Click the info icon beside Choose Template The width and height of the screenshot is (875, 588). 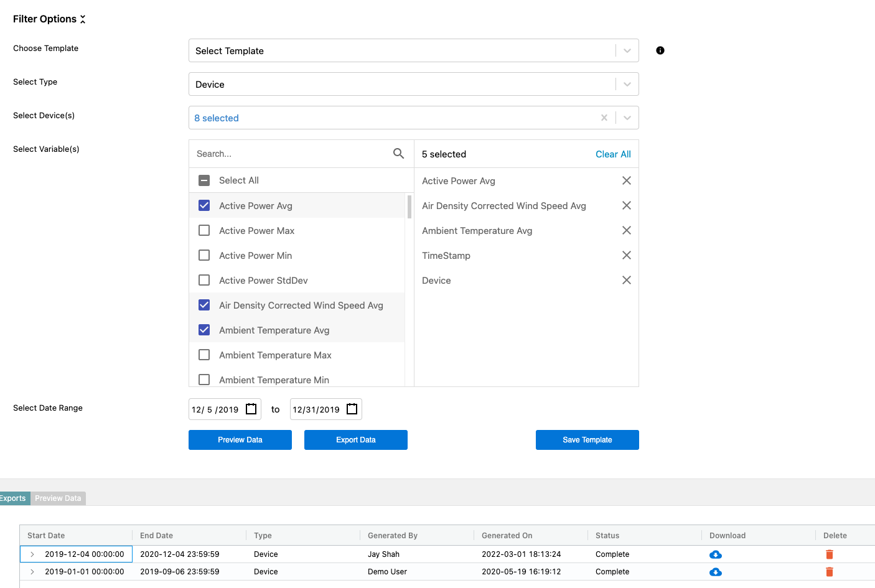tap(660, 50)
